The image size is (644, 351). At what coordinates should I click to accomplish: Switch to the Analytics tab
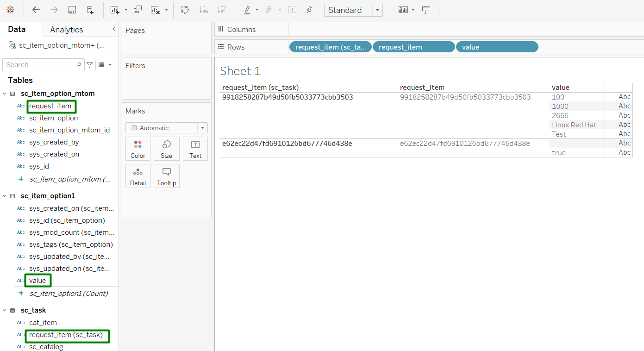(67, 30)
